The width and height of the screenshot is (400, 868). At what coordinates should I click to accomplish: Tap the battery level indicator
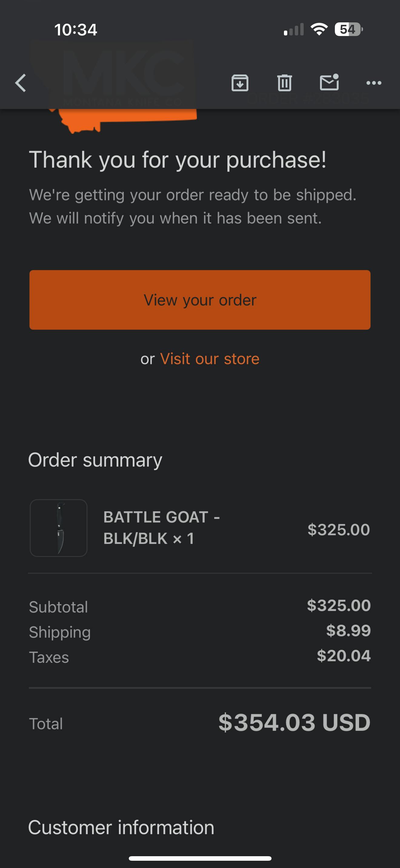point(348,29)
